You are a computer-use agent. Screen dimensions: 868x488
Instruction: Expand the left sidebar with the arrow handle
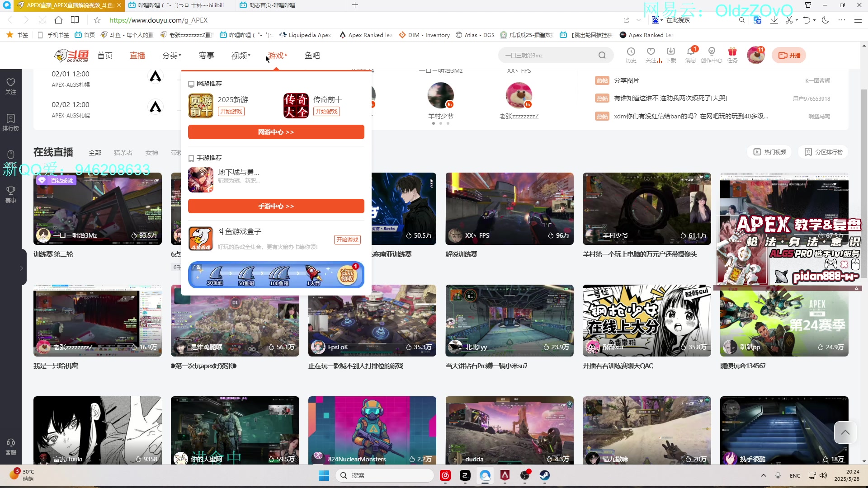21,268
